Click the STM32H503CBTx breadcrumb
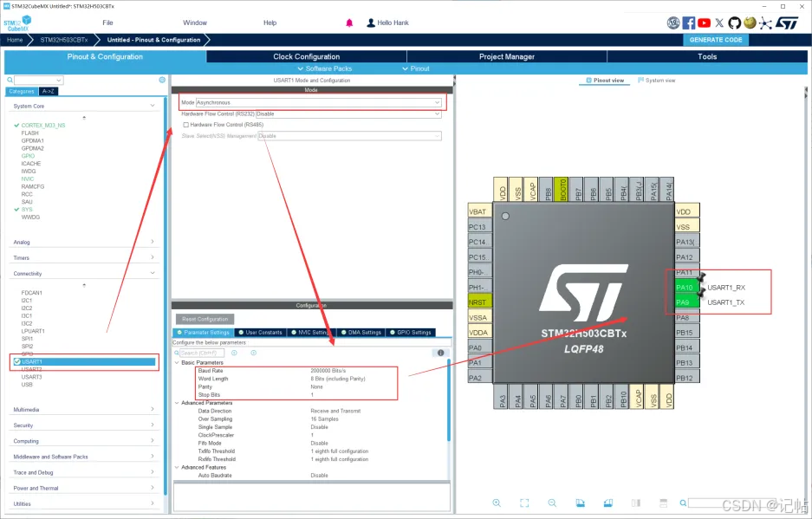 pyautogui.click(x=64, y=40)
